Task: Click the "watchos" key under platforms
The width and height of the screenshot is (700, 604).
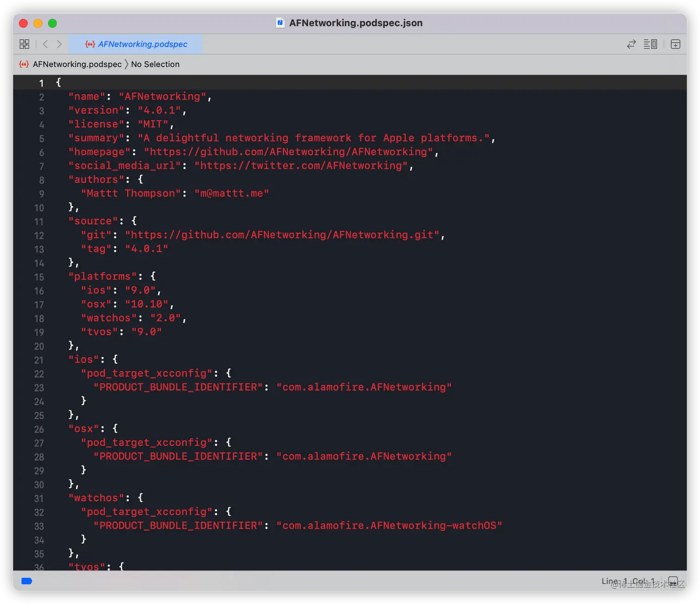Action: click(109, 318)
